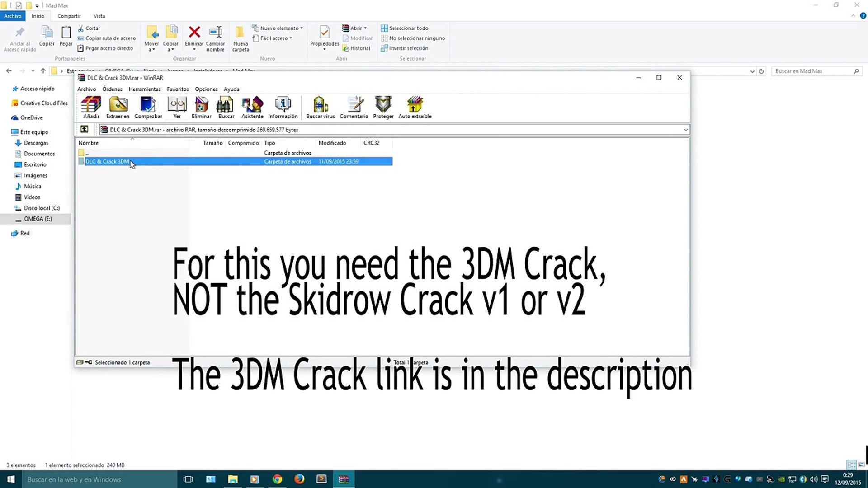This screenshot has height=488, width=868.
Task: Click the Cortar button in ribbon
Action: (89, 28)
